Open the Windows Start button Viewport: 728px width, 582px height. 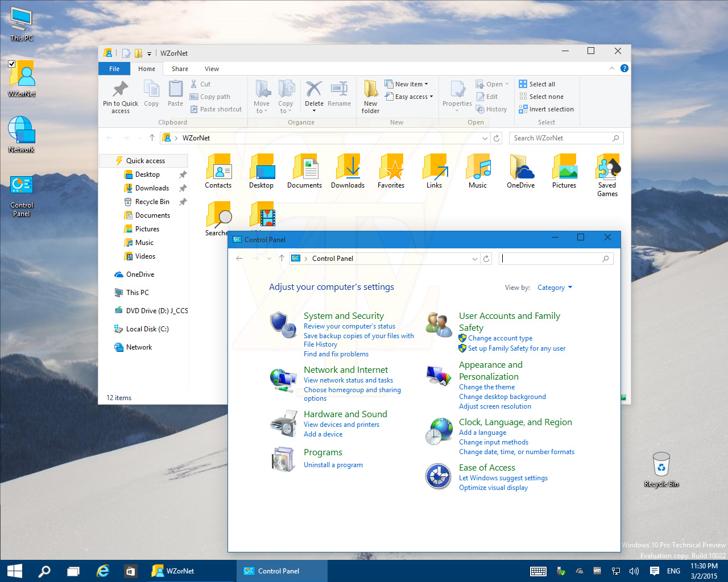14,571
